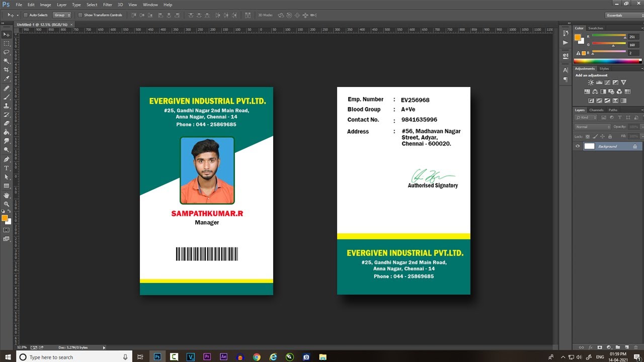644x362 pixels.
Task: Select the Clone Stamp tool
Action: tap(7, 106)
